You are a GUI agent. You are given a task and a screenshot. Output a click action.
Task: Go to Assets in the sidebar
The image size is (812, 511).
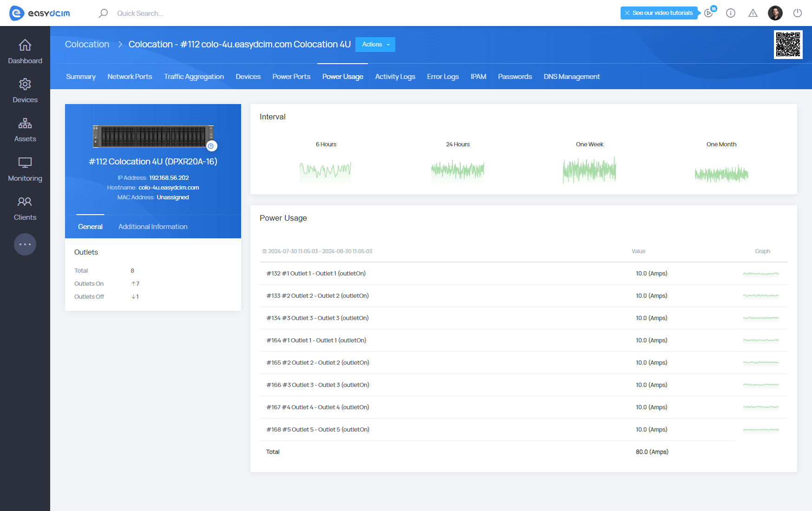25,130
